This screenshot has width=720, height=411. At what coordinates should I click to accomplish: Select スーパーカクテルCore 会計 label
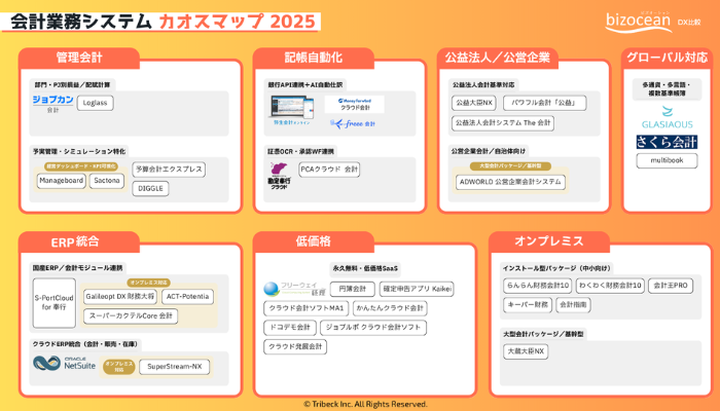click(130, 316)
